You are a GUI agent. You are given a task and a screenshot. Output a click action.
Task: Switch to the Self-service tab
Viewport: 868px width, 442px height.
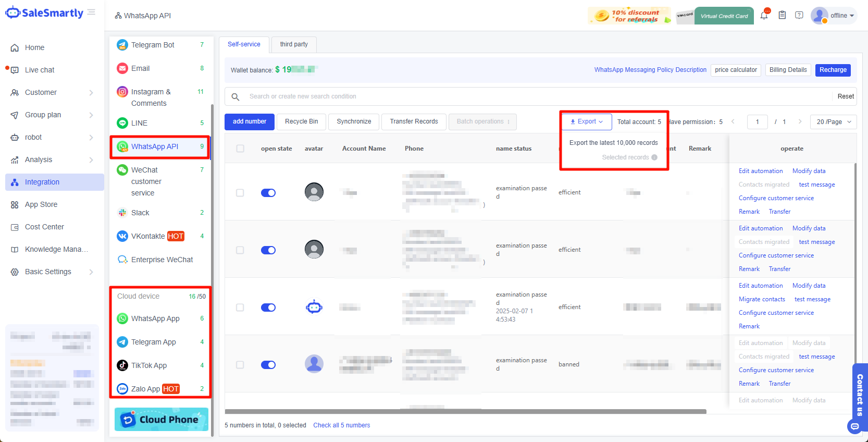tap(244, 44)
